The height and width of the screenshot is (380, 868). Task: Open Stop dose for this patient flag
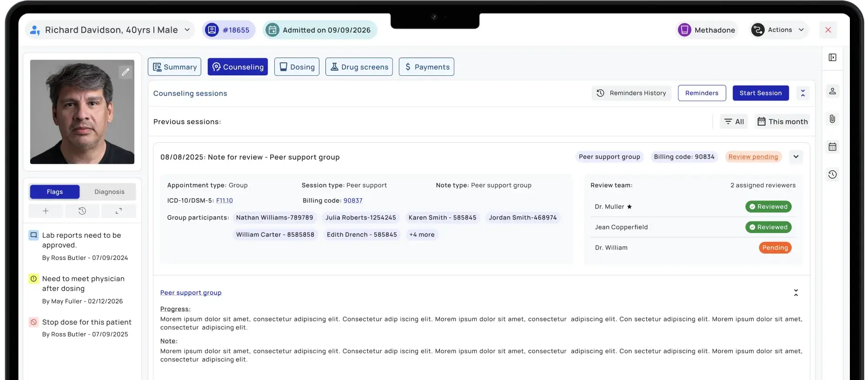tap(87, 322)
